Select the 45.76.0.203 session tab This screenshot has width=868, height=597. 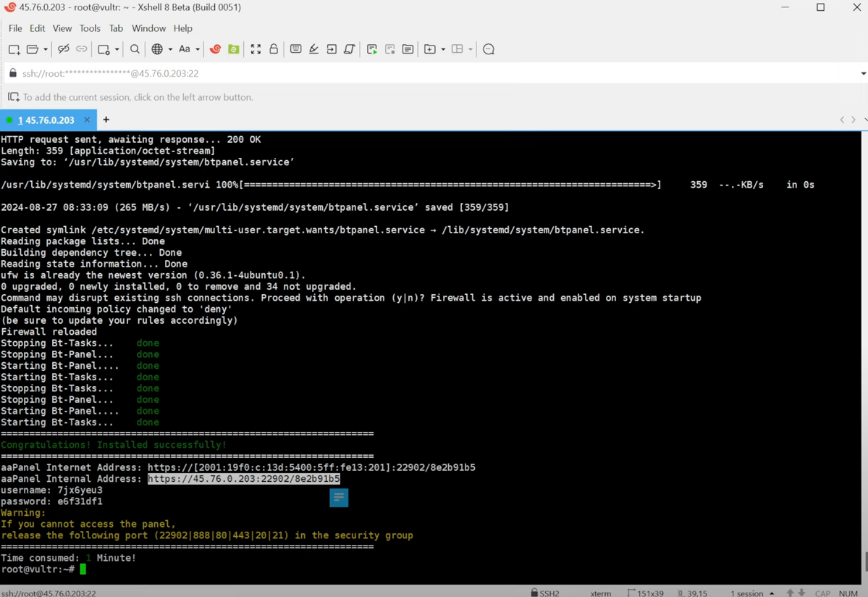46,120
